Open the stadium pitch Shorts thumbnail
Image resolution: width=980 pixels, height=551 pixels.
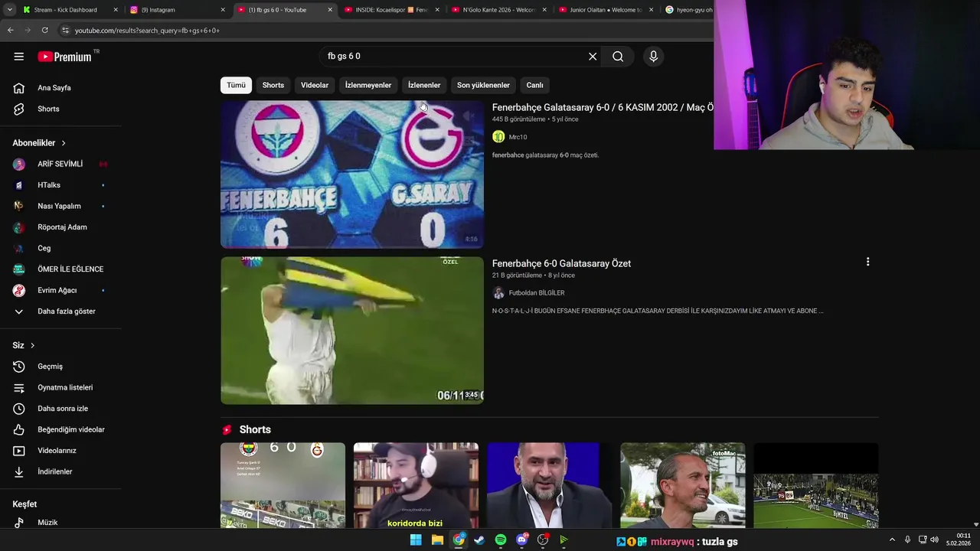coord(815,485)
